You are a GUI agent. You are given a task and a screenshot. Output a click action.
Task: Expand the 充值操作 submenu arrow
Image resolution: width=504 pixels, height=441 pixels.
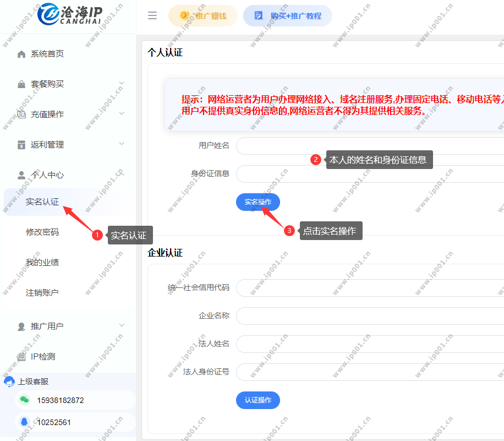pyautogui.click(x=122, y=114)
